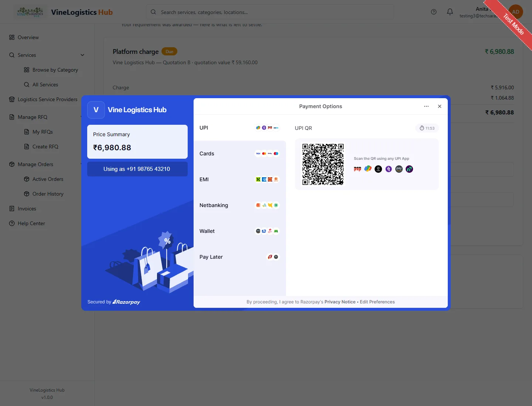The image size is (532, 406).
Task: Click the 'Using as +91 98765 43210' button
Action: pyautogui.click(x=137, y=169)
